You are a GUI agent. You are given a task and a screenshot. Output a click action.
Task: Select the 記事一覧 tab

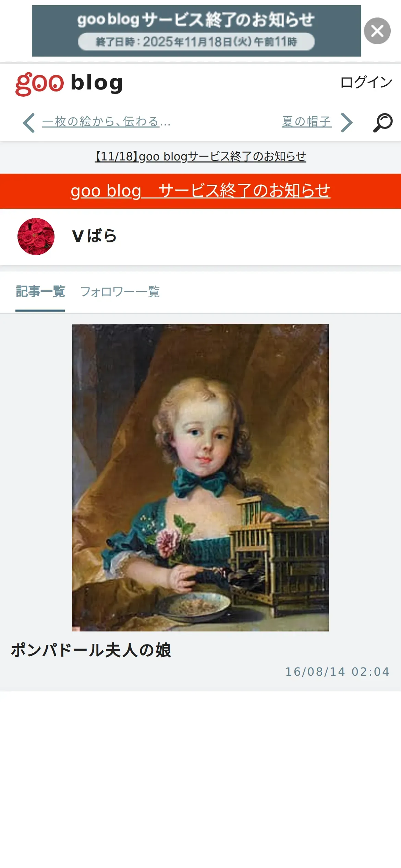pos(40,292)
